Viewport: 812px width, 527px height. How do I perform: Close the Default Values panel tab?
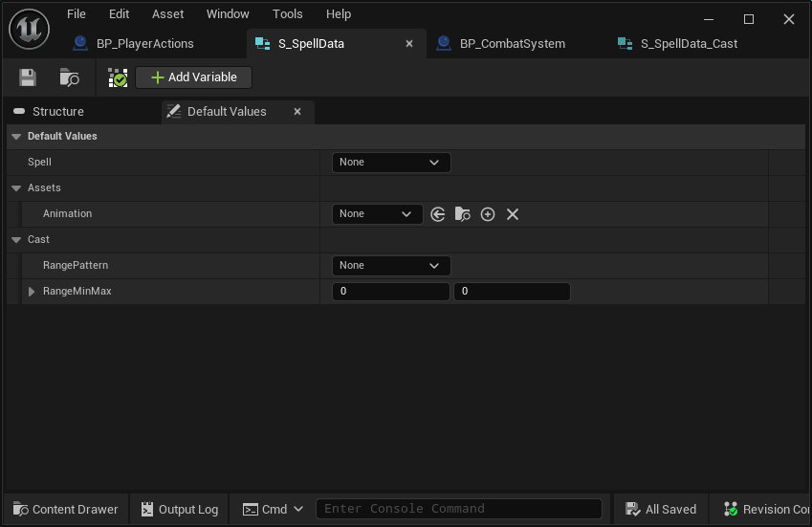[297, 111]
